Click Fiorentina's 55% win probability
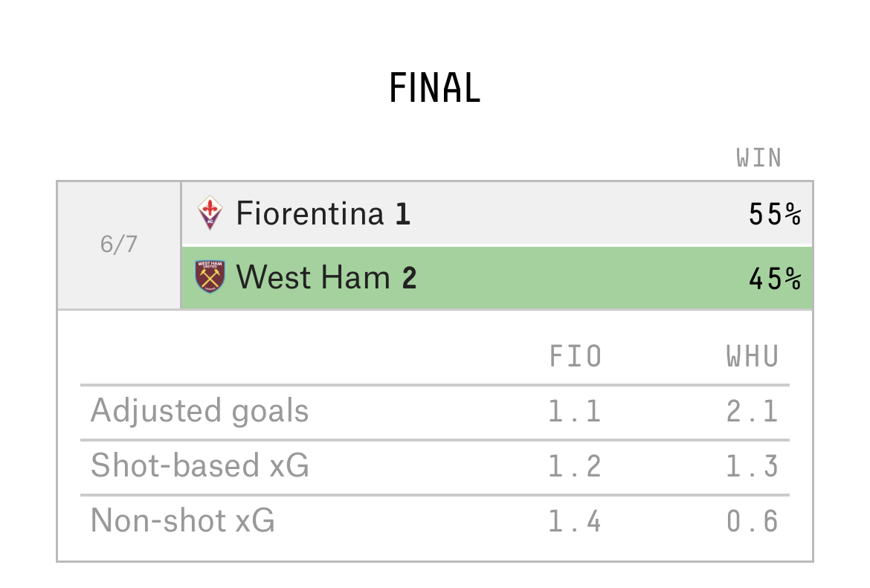The height and width of the screenshot is (588, 870). coord(775,214)
